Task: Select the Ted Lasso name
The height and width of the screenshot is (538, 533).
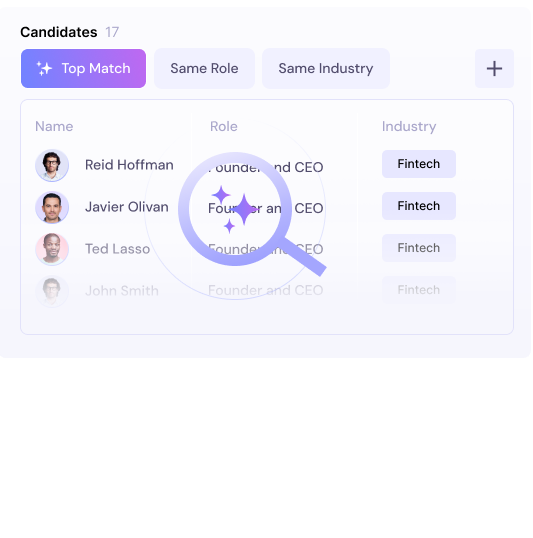Action: pos(117,249)
